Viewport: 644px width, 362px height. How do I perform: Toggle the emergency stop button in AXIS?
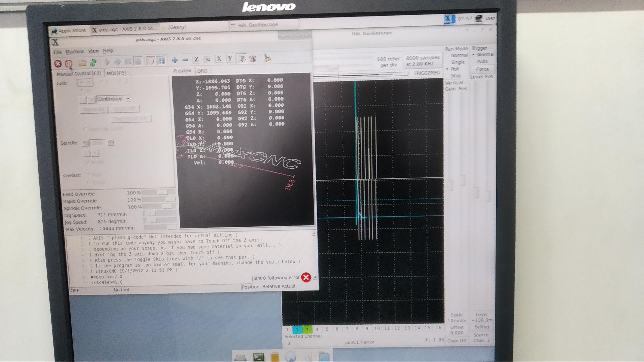click(x=58, y=64)
